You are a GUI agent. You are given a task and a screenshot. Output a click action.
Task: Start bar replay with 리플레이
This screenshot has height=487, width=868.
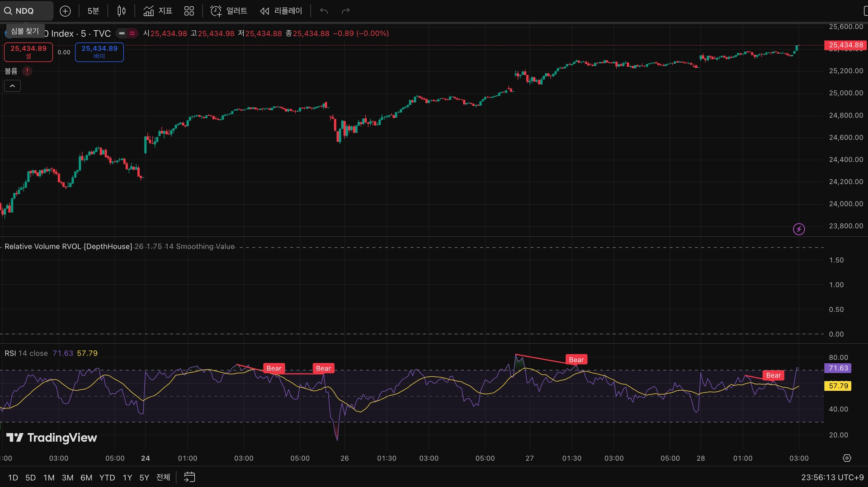pos(281,11)
